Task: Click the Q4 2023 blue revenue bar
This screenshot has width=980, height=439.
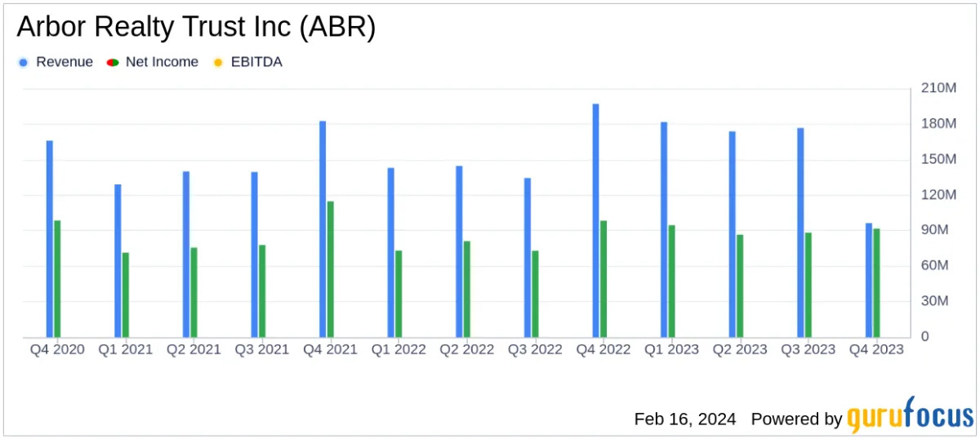Action: 869,280
